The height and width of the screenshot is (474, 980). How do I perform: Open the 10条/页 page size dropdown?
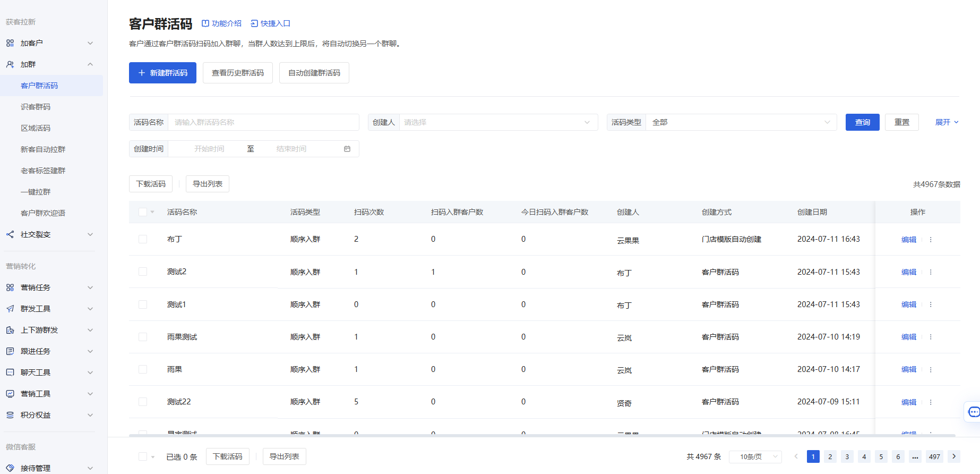755,456
